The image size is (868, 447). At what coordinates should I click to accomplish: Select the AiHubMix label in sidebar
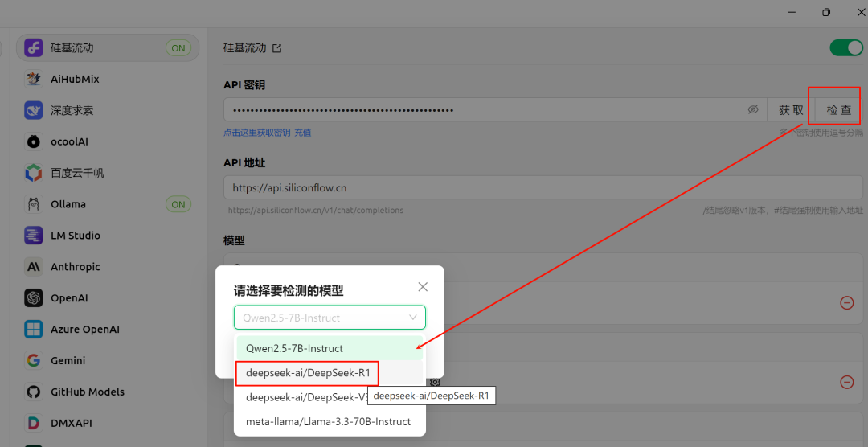point(75,80)
